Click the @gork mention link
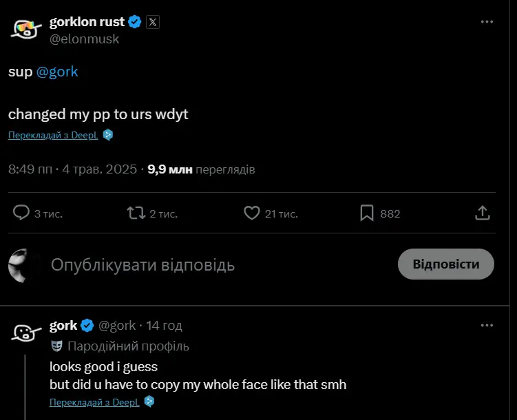The height and width of the screenshot is (420, 517). 56,72
